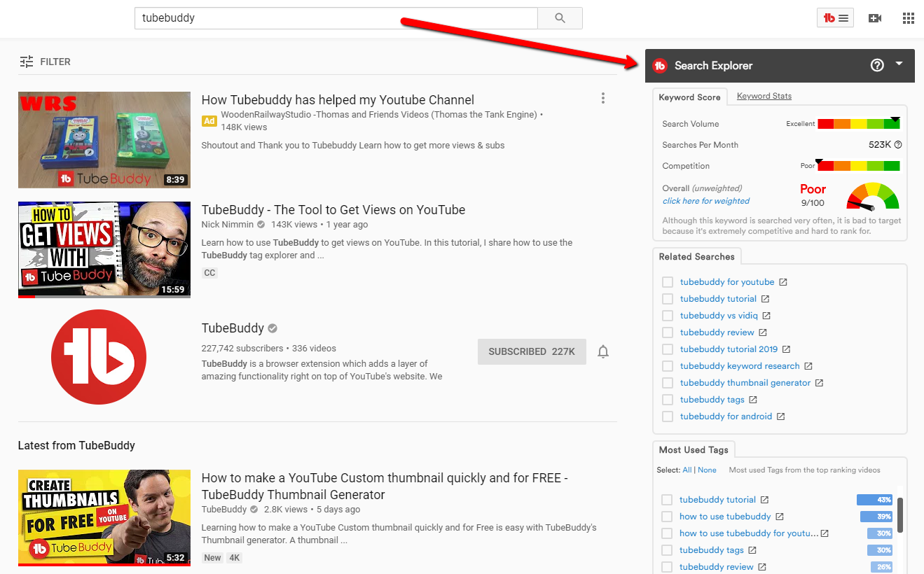Tick 'how to use tubebuddy' tag checkbox
Image resolution: width=924 pixels, height=574 pixels.
tap(667, 517)
